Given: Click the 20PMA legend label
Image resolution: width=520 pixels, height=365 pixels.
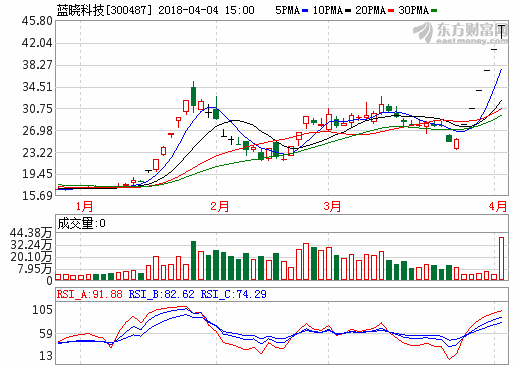Looking at the screenshot, I should [371, 10].
